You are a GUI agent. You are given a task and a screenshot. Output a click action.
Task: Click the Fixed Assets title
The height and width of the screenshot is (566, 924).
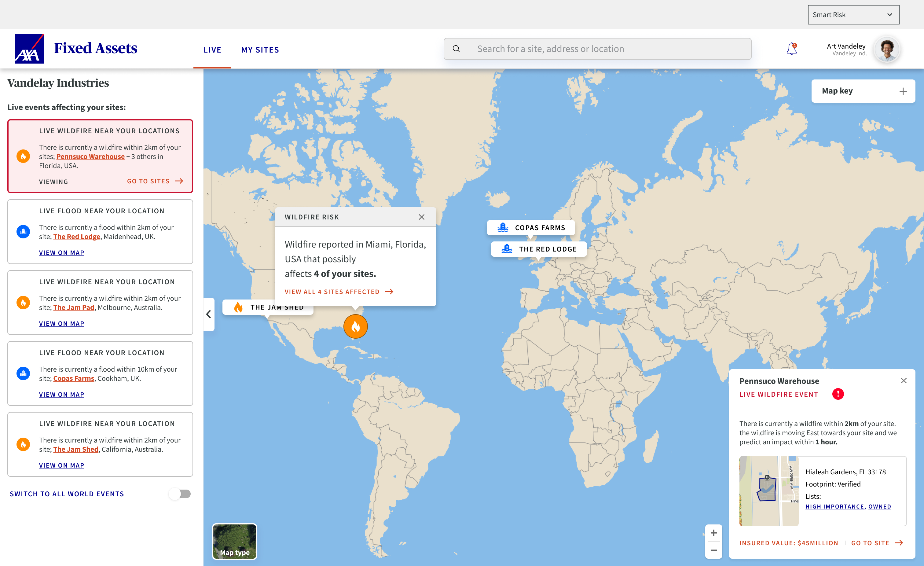click(x=96, y=48)
